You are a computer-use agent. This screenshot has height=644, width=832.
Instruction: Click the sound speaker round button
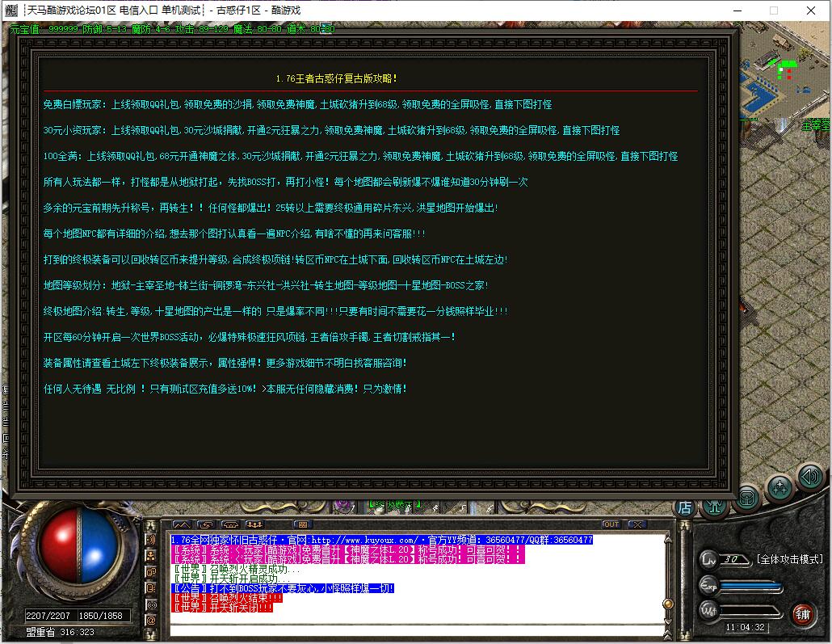[809, 478]
